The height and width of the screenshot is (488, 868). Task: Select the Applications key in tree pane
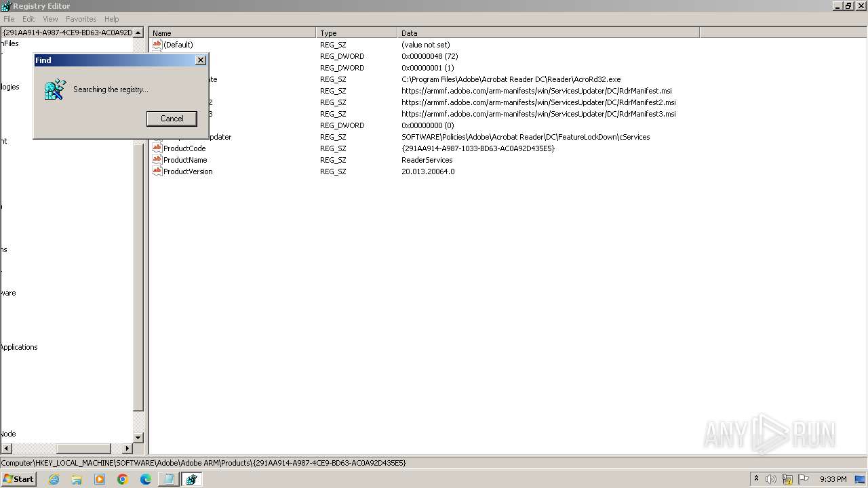tap(19, 347)
